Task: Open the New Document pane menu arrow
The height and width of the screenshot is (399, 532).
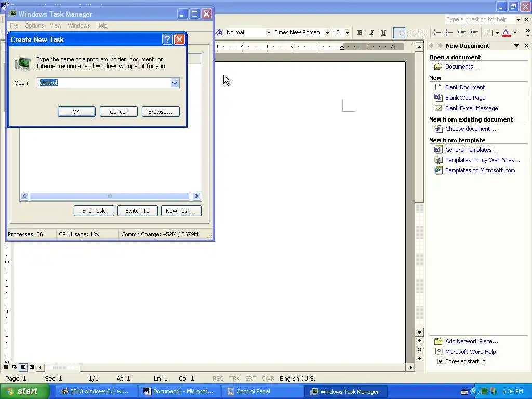Action: click(516, 46)
